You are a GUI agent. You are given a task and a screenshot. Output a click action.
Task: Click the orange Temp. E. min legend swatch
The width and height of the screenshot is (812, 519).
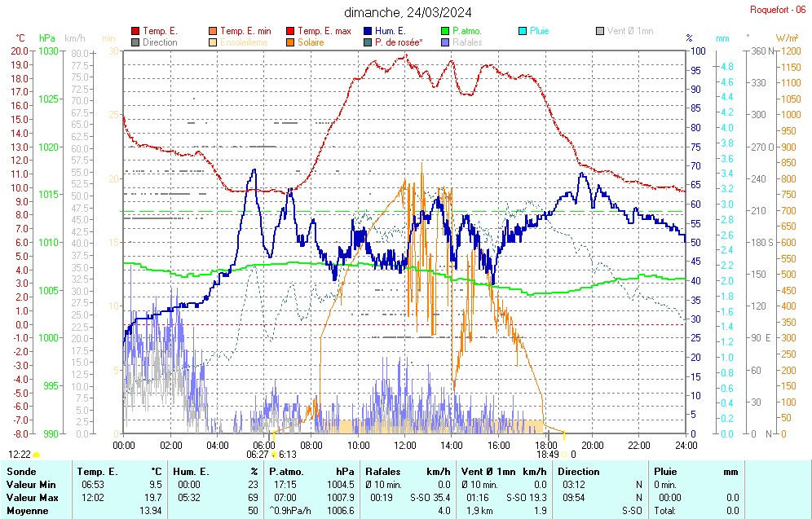[213, 31]
